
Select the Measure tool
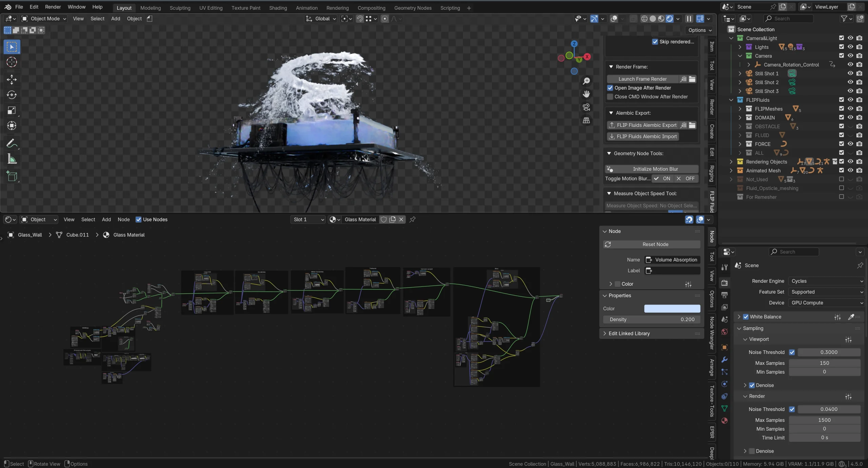point(12,159)
